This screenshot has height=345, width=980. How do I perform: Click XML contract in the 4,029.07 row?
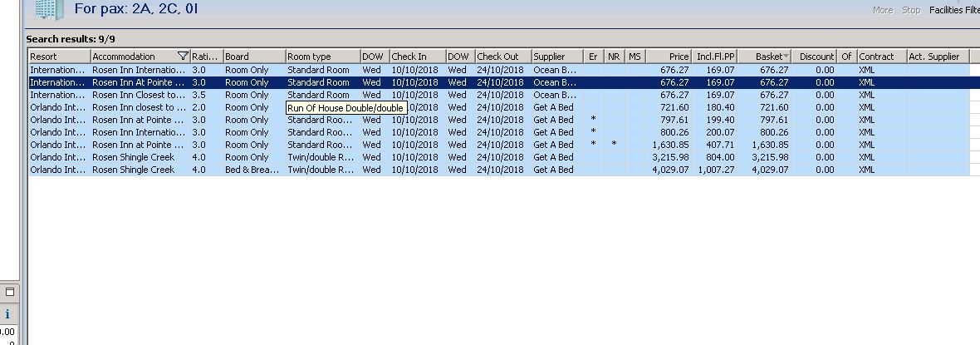(867, 170)
